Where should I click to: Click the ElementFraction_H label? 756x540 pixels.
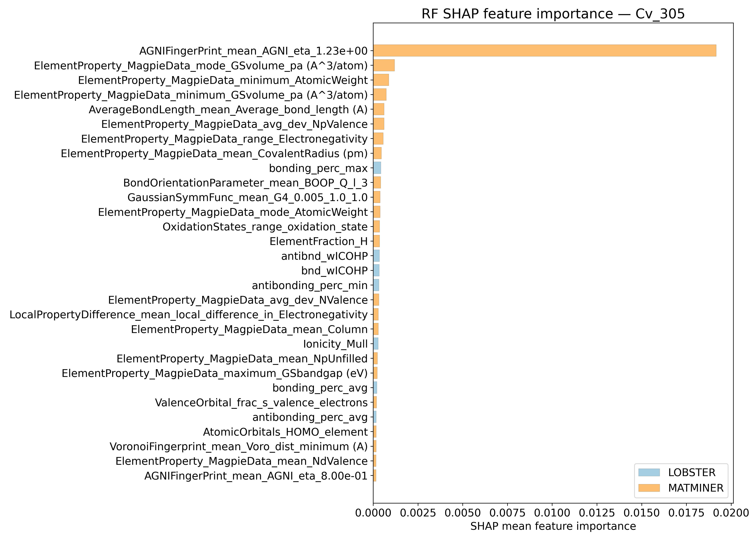318,241
